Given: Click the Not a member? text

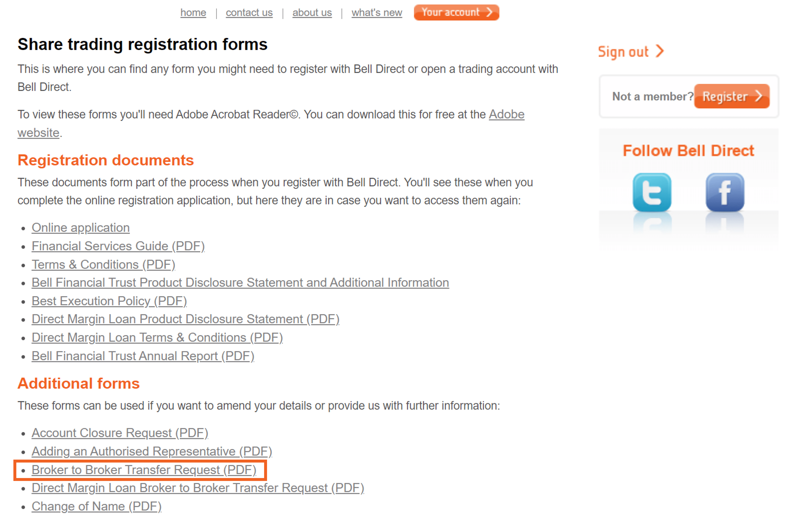Looking at the screenshot, I should (653, 96).
